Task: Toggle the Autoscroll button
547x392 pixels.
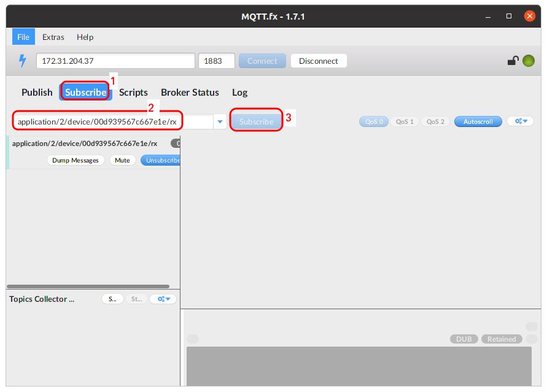Action: (478, 121)
